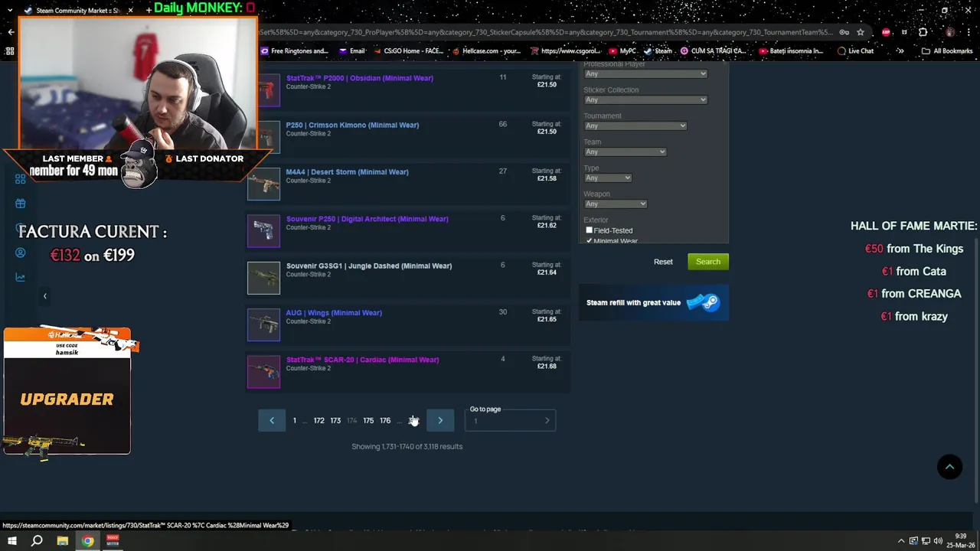This screenshot has height=551, width=980.
Task: Open Windows taskbar search
Action: click(37, 541)
